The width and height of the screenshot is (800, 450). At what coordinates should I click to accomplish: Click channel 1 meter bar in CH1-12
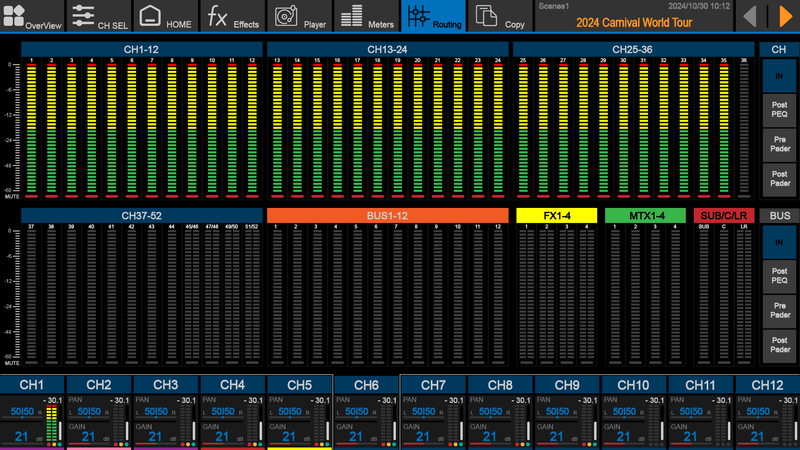(32, 131)
